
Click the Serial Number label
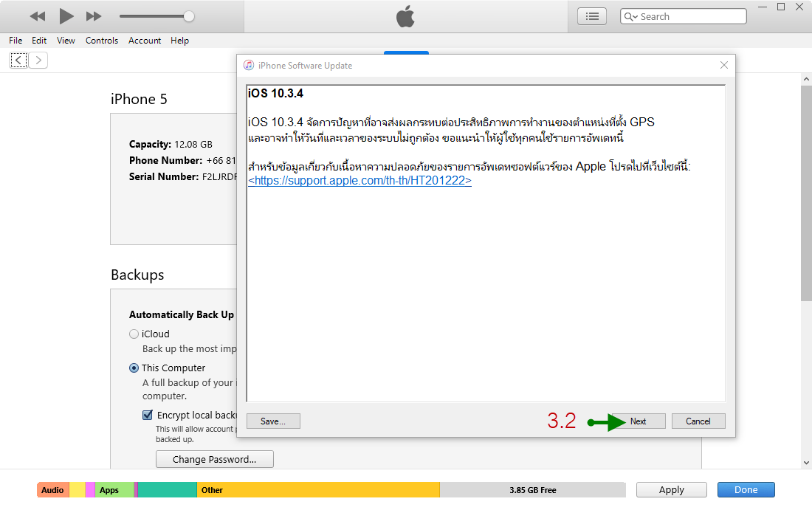164,176
